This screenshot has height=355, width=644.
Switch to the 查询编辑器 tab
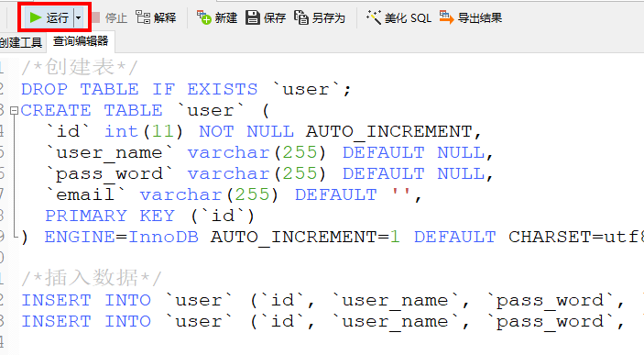81,41
